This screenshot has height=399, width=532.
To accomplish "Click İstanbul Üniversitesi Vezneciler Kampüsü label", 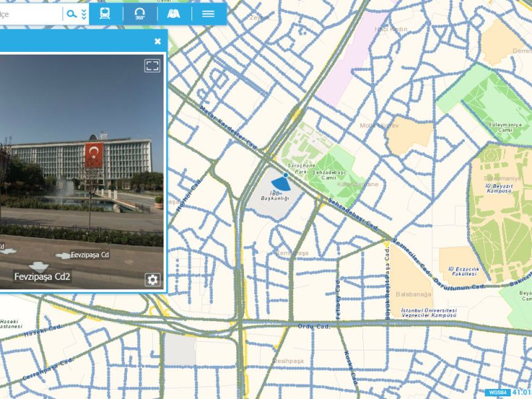I will [x=428, y=313].
